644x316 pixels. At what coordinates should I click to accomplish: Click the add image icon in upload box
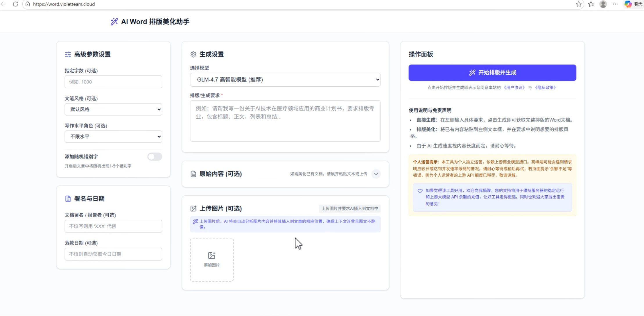(212, 256)
